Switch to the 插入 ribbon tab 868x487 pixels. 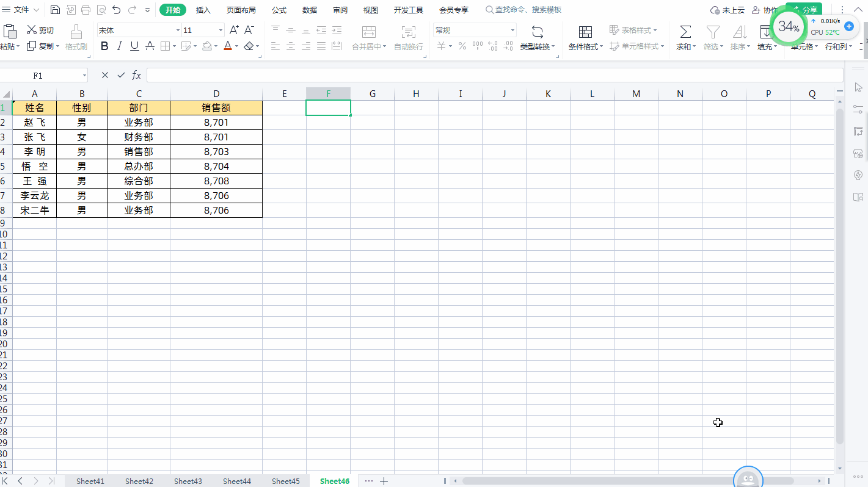tap(203, 10)
